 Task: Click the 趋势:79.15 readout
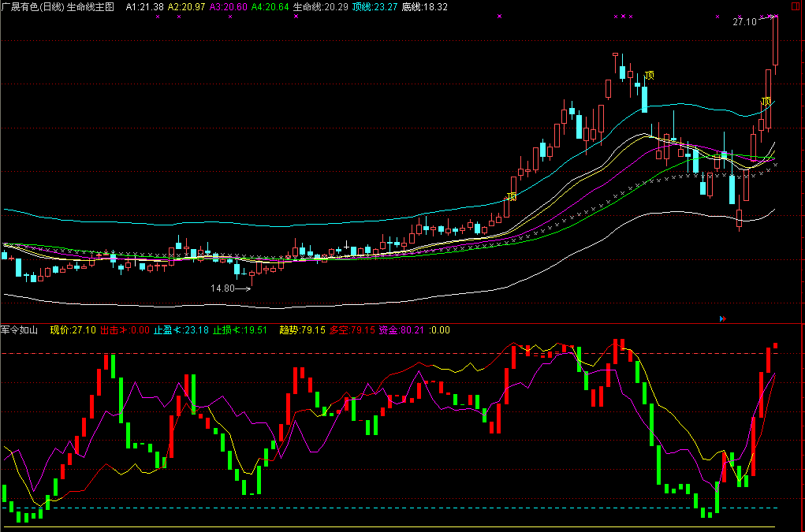[303, 330]
